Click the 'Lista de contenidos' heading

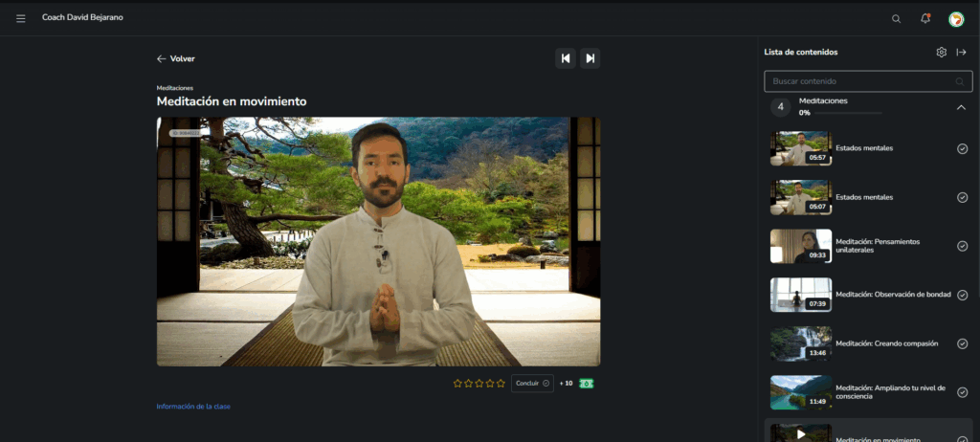pos(801,53)
